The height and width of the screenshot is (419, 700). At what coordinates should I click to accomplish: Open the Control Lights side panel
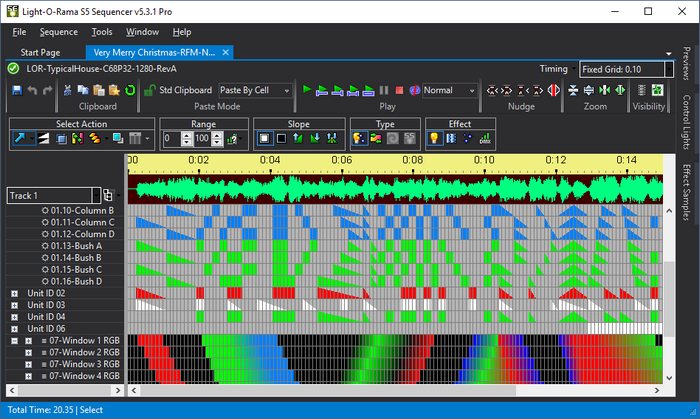686,121
